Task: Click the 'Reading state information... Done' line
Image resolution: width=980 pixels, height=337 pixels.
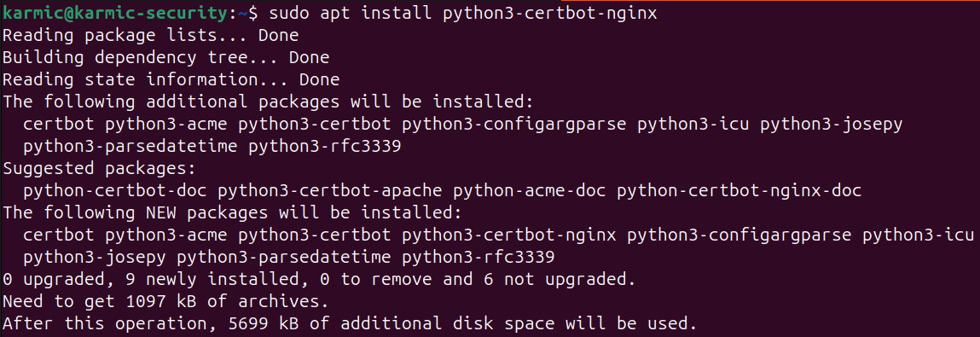Action: [171, 80]
